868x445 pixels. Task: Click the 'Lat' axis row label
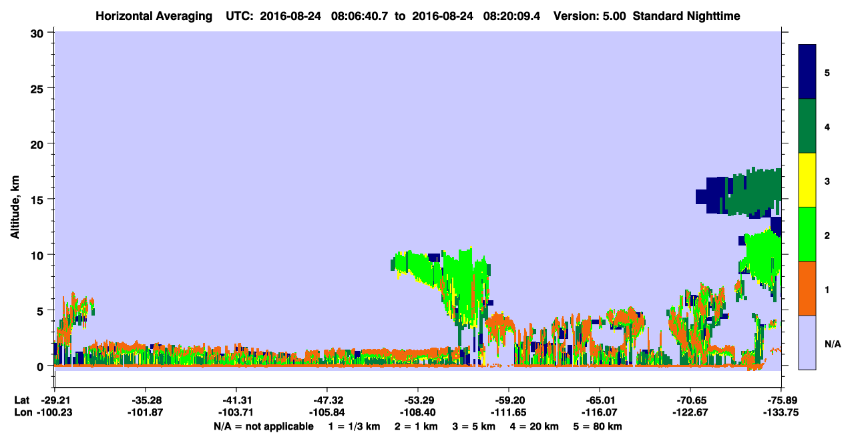tap(22, 400)
